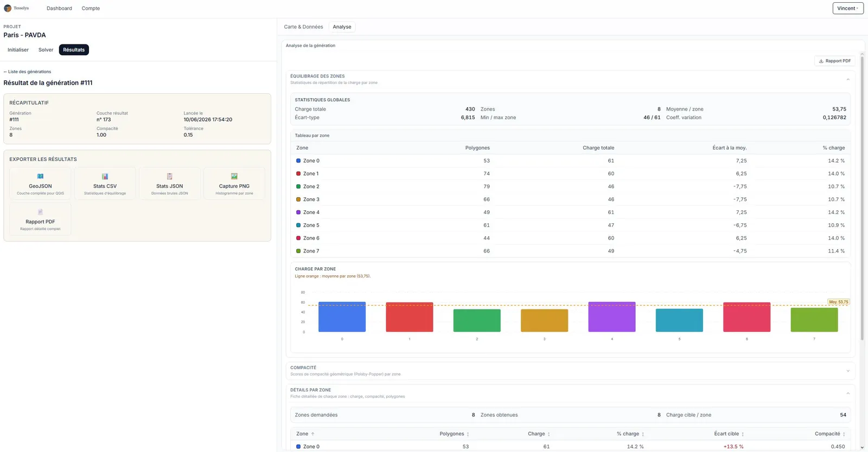Export Stats JSON données brutes

pos(169,183)
